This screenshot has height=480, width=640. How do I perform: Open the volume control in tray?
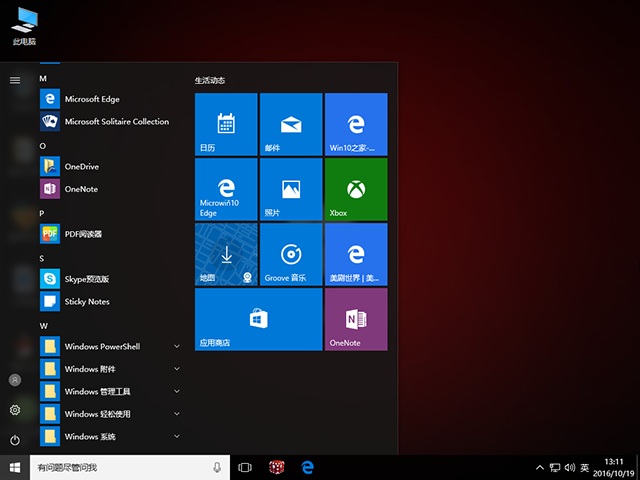[569, 467]
